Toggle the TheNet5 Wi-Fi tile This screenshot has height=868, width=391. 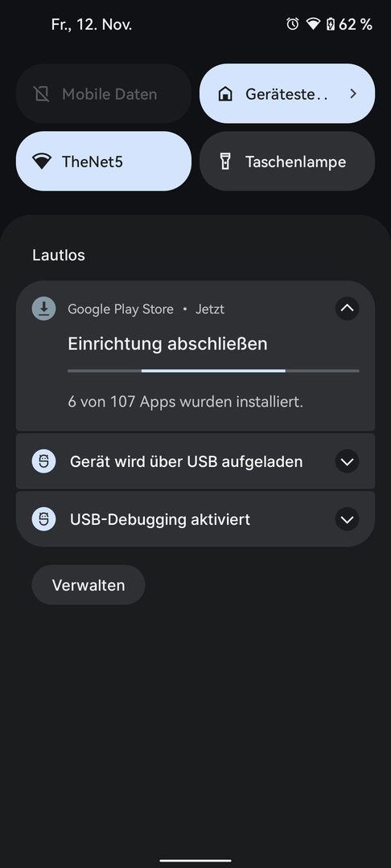point(104,161)
